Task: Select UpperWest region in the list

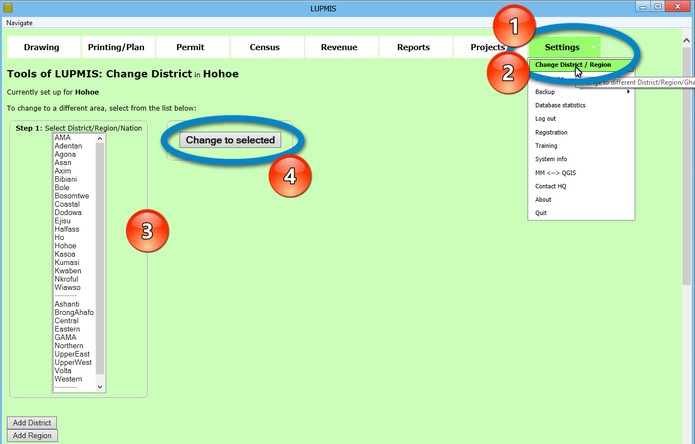Action: (73, 362)
